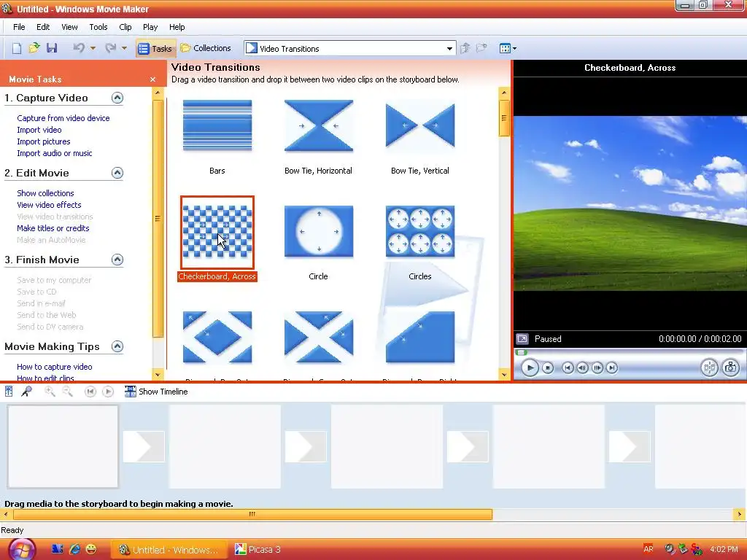This screenshot has height=560, width=747.
Task: Collapse the Capture Video section
Action: 117,98
